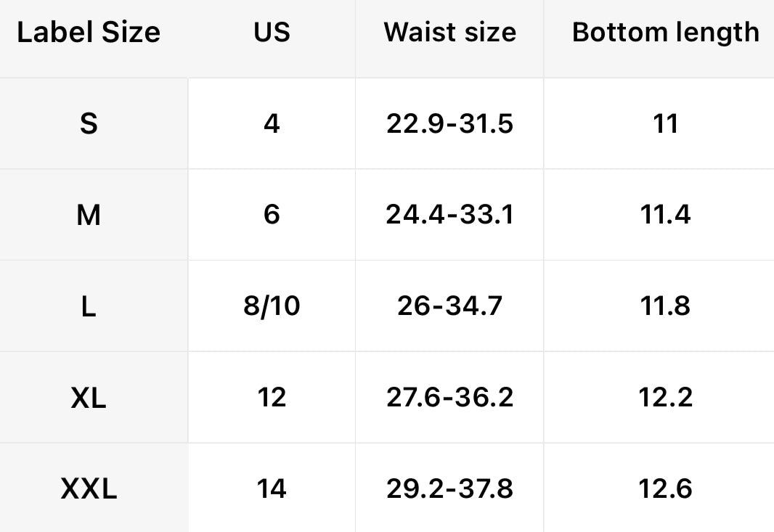774x532 pixels.
Task: Click waist size 29.2-37.8 cell
Action: [x=449, y=489]
